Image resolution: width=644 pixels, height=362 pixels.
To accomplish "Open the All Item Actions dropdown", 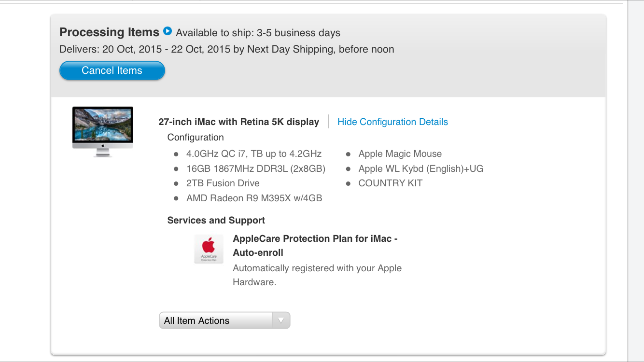I will pyautogui.click(x=224, y=320).
